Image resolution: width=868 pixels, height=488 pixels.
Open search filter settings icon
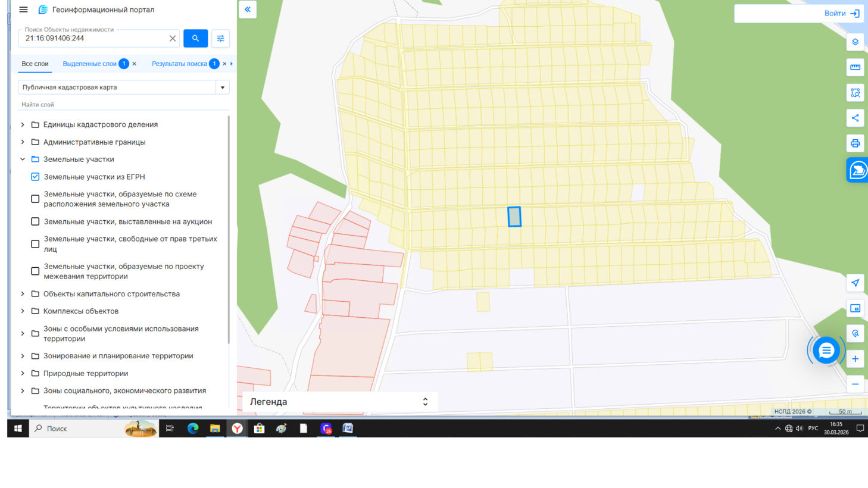tap(220, 38)
